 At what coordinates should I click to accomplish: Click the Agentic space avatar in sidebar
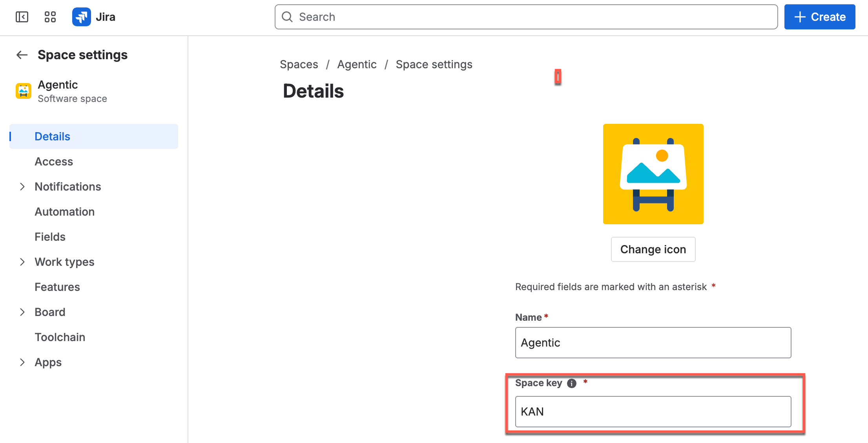click(24, 91)
